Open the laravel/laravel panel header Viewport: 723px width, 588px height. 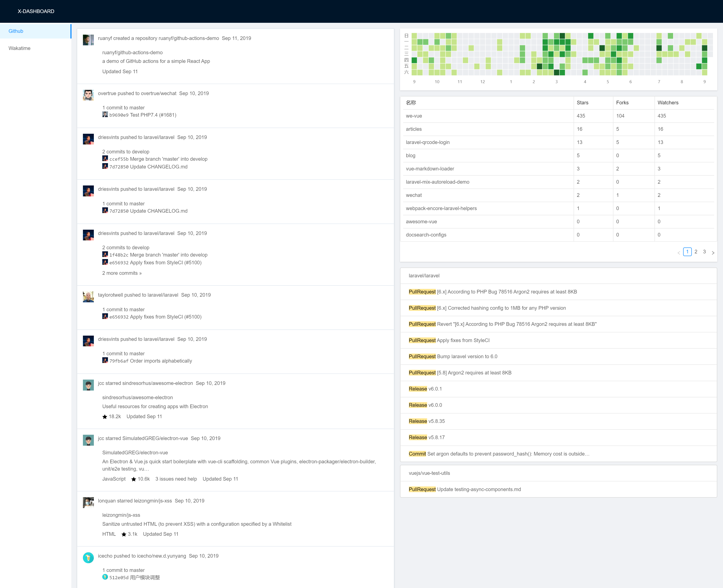click(424, 276)
